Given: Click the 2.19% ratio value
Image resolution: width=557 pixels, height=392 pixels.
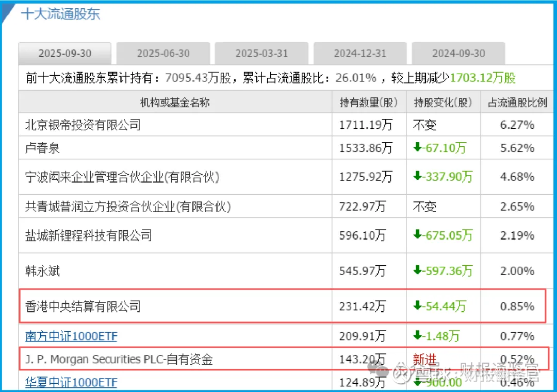Looking at the screenshot, I should (x=517, y=235).
